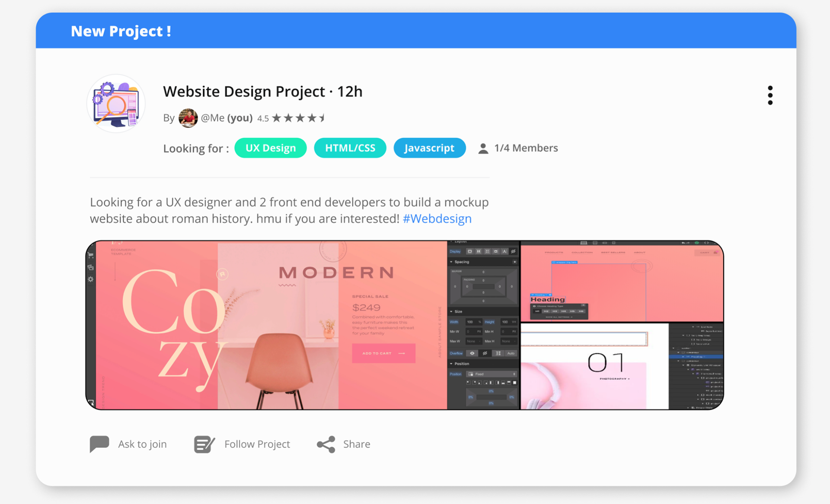Viewport: 830px width, 504px height.
Task: Select the UX Design tag
Action: click(x=271, y=148)
